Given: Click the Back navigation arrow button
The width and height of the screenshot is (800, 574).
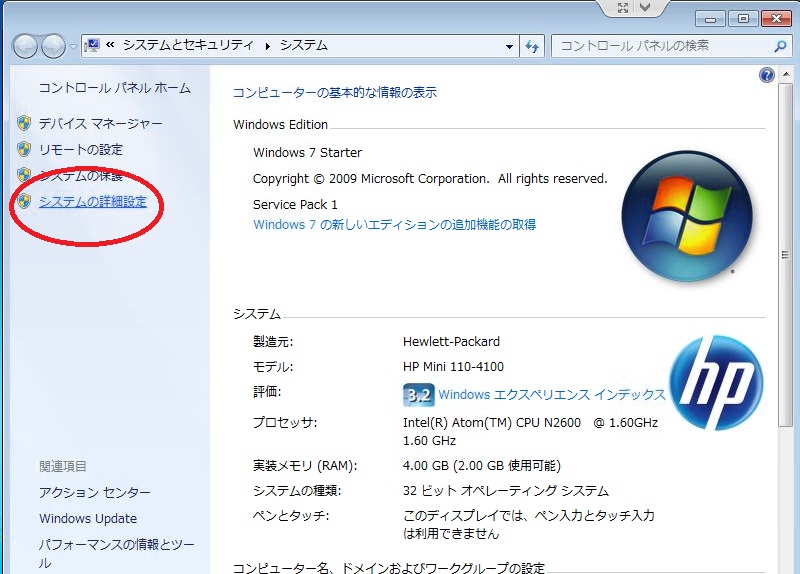Looking at the screenshot, I should [x=24, y=47].
